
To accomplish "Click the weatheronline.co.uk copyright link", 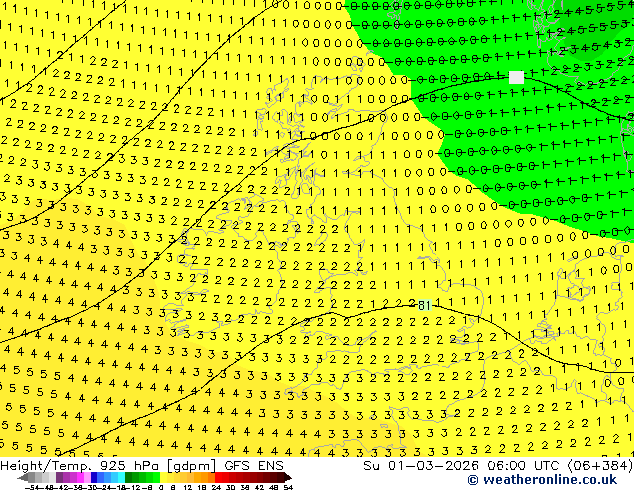I will [x=542, y=479].
